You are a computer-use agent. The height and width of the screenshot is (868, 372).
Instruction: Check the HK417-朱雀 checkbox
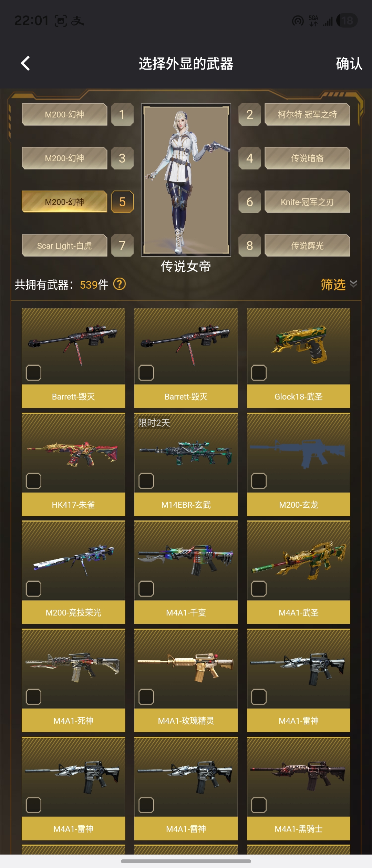point(34,481)
